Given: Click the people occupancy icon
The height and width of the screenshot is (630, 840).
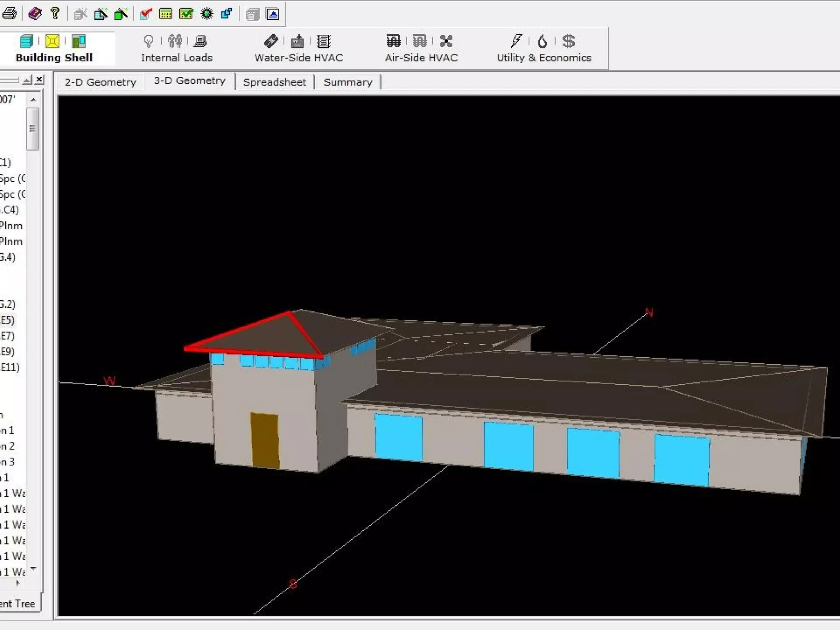Looking at the screenshot, I should [x=175, y=41].
